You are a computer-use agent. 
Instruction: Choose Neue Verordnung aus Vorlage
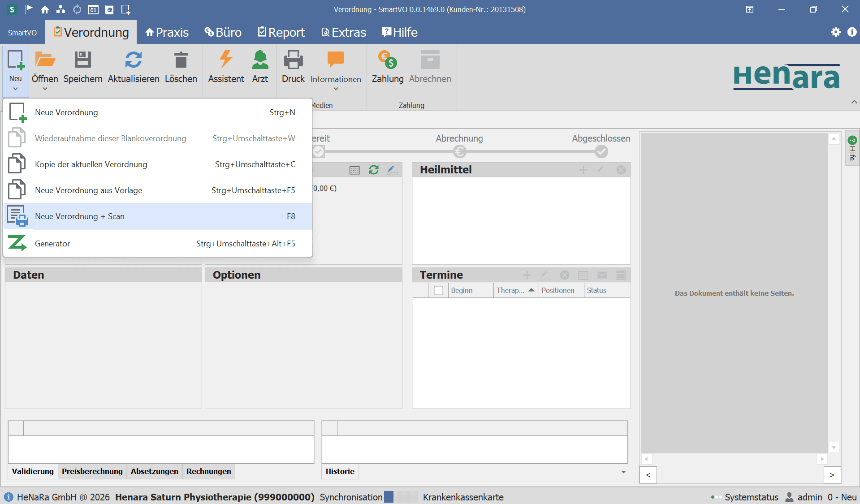point(158,190)
